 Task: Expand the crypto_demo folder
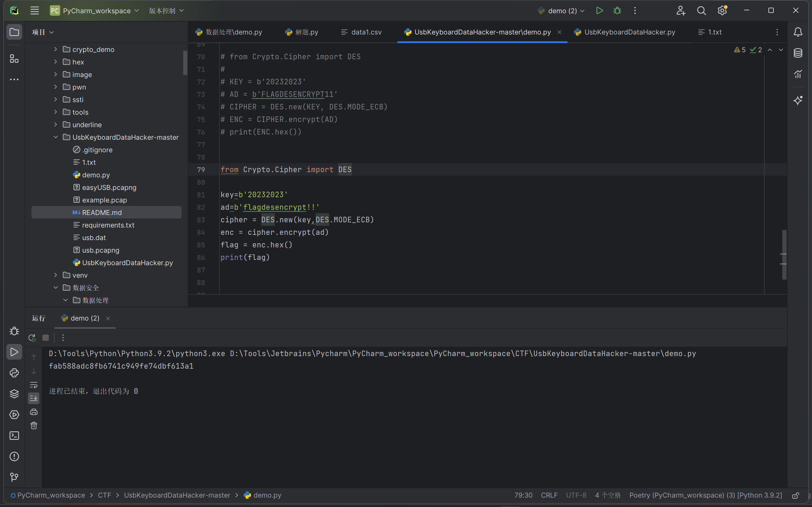pyautogui.click(x=56, y=49)
